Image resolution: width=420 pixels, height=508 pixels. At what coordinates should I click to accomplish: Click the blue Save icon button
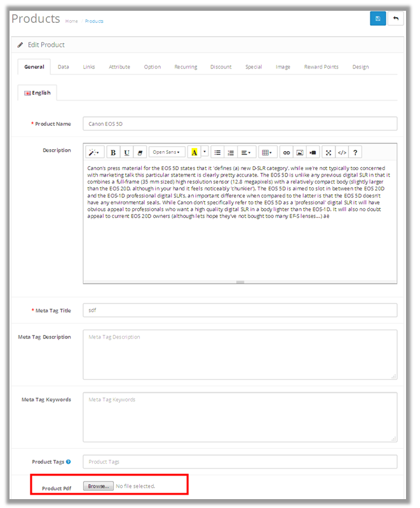pyautogui.click(x=377, y=18)
